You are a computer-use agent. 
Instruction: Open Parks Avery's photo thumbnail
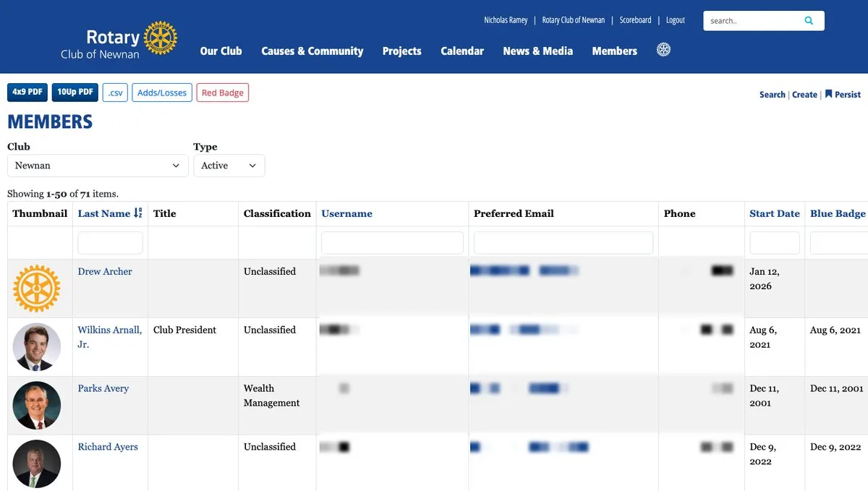(x=37, y=406)
